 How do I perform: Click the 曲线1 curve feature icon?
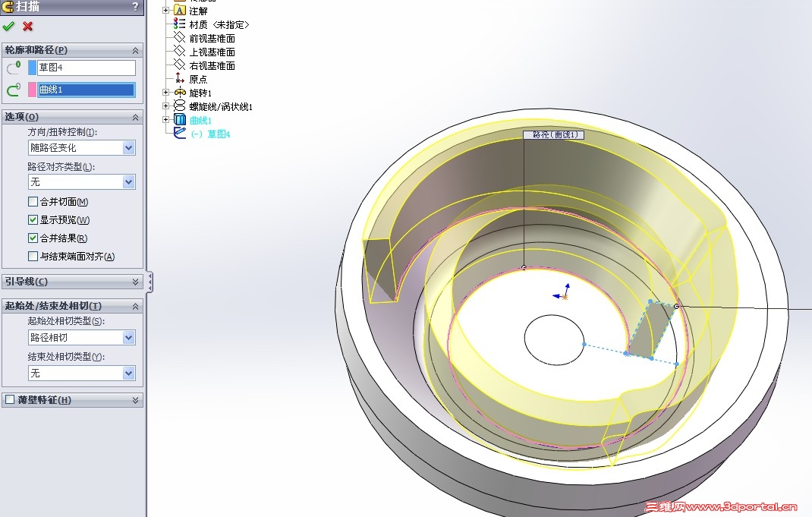pyautogui.click(x=180, y=120)
